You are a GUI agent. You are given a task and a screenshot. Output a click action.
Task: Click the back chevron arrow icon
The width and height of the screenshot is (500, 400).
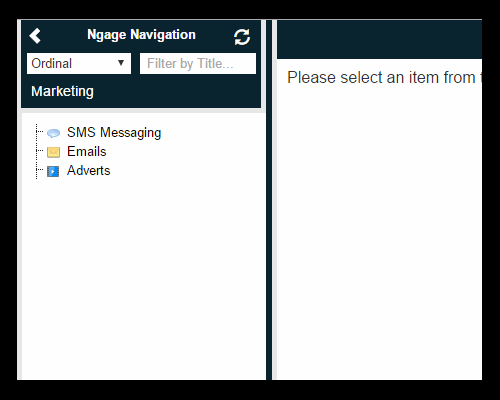coord(35,36)
